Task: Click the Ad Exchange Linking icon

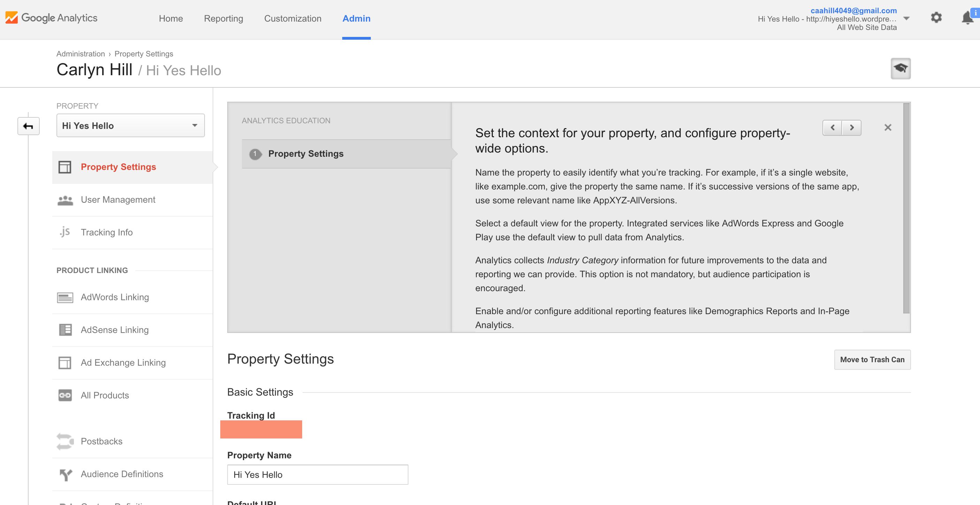Action: pos(65,363)
